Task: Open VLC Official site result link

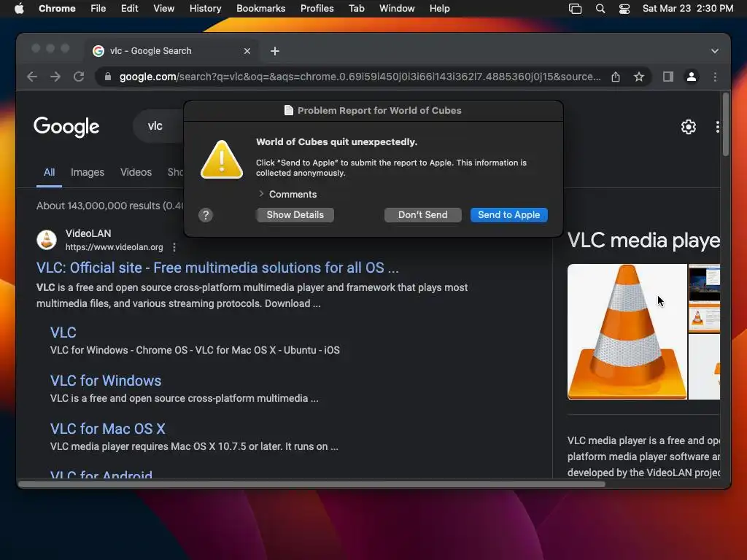Action: tap(217, 268)
